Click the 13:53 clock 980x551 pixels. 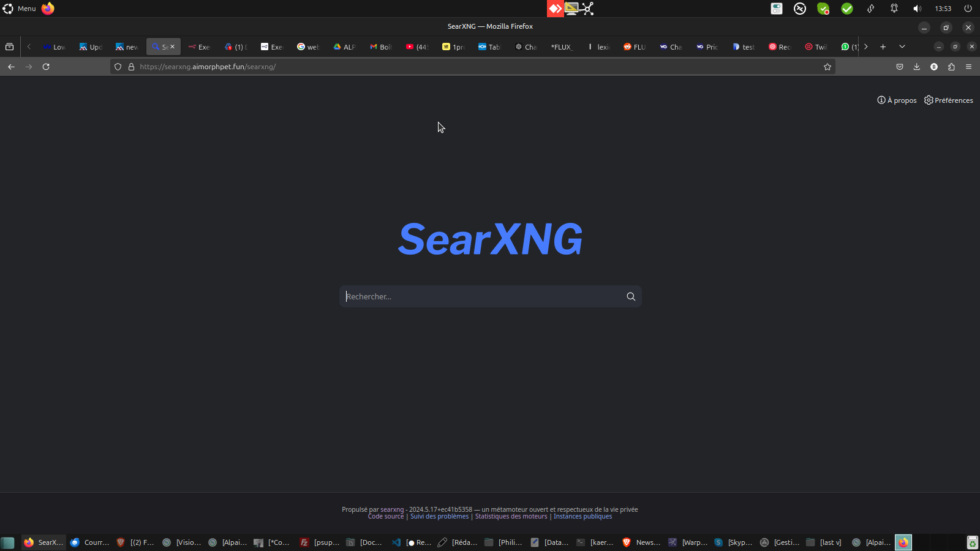click(943, 9)
